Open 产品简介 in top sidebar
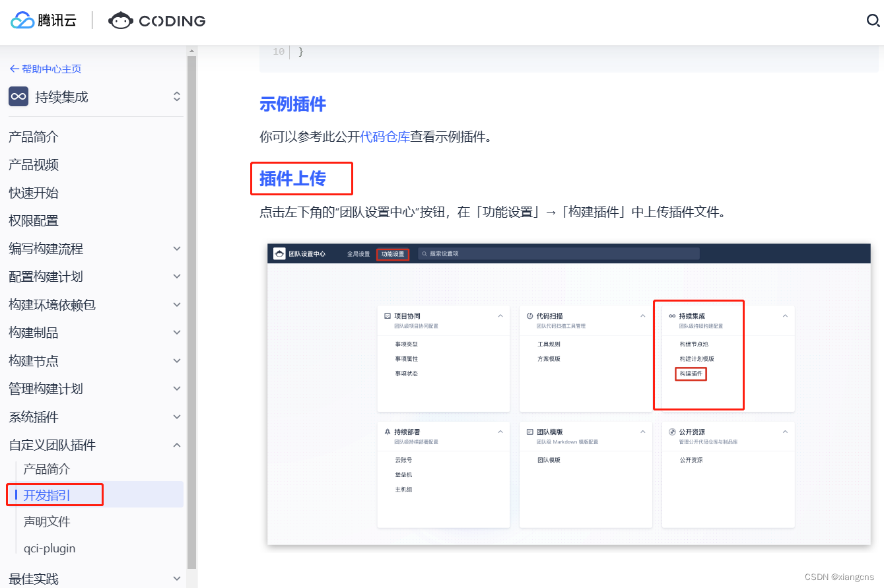Screen dimensions: 884x588 [x=34, y=137]
